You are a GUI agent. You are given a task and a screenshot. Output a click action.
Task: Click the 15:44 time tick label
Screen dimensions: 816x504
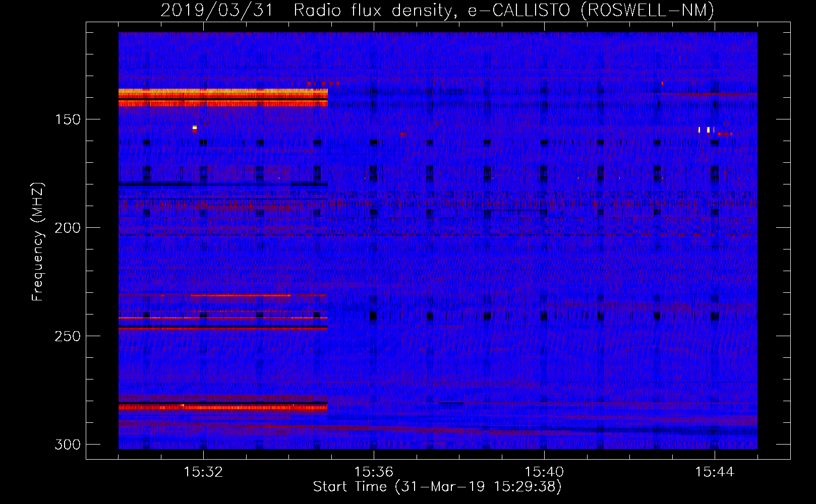pos(715,472)
